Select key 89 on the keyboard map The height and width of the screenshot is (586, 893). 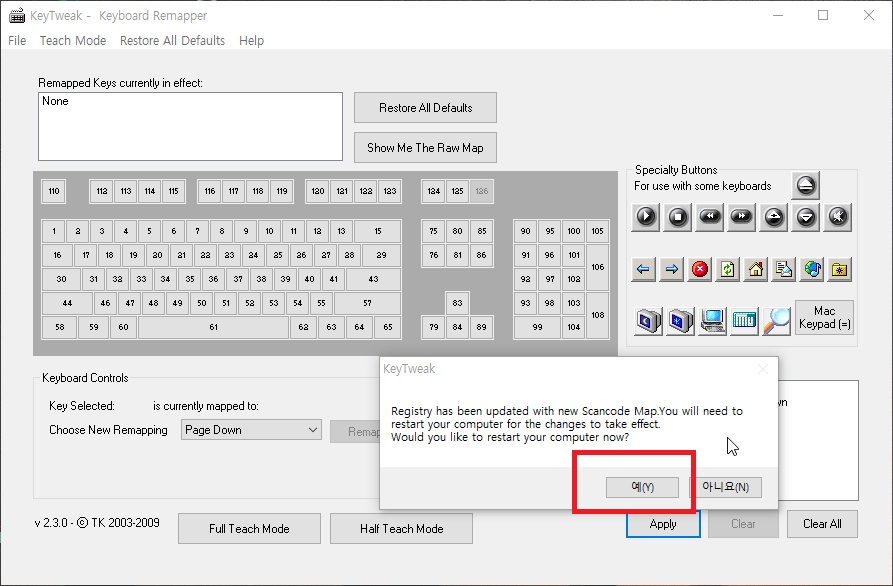pos(482,327)
